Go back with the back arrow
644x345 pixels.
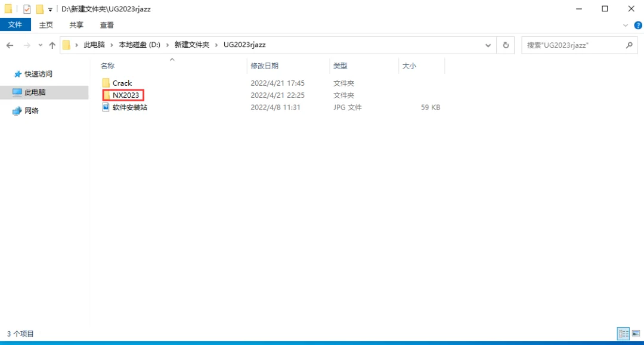[x=10, y=45]
